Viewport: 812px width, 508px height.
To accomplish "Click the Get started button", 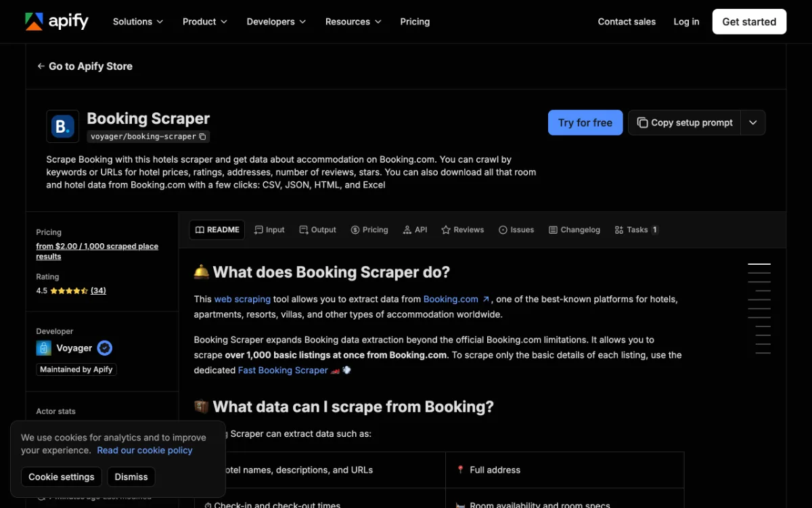I will (749, 22).
